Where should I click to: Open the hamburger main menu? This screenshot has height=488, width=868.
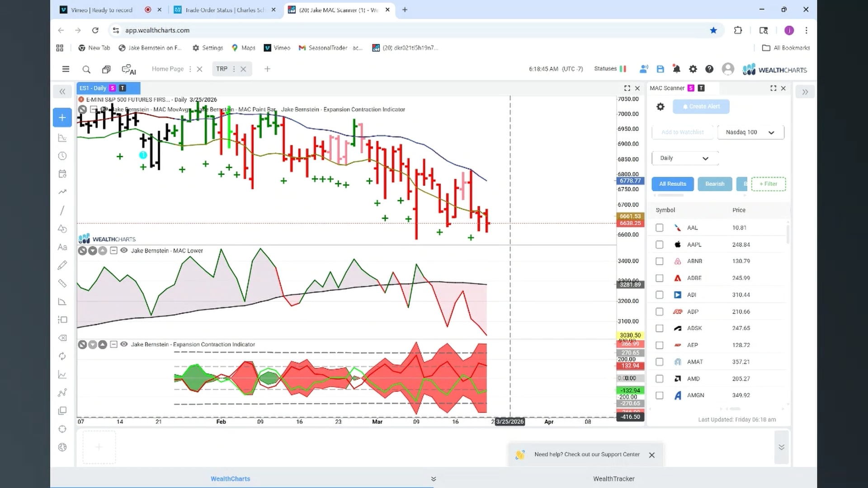66,69
